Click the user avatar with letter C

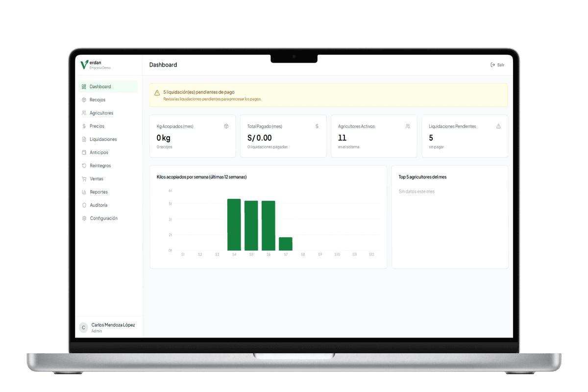[83, 327]
